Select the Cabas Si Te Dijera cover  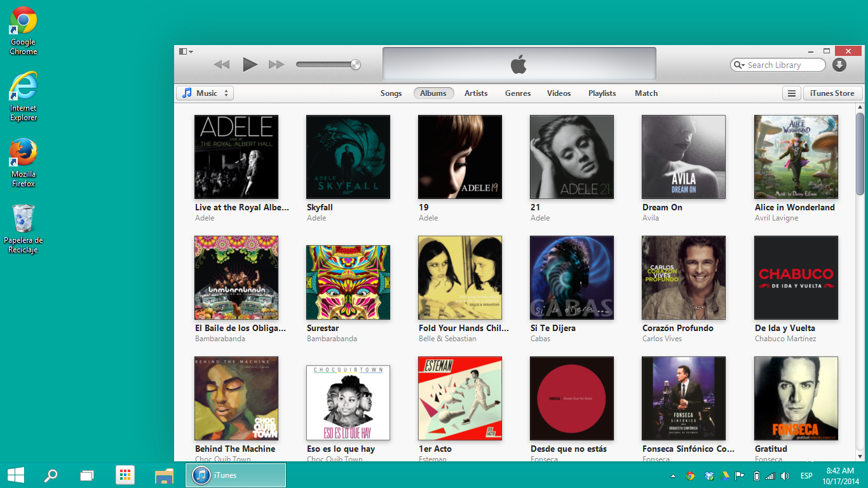(572, 278)
